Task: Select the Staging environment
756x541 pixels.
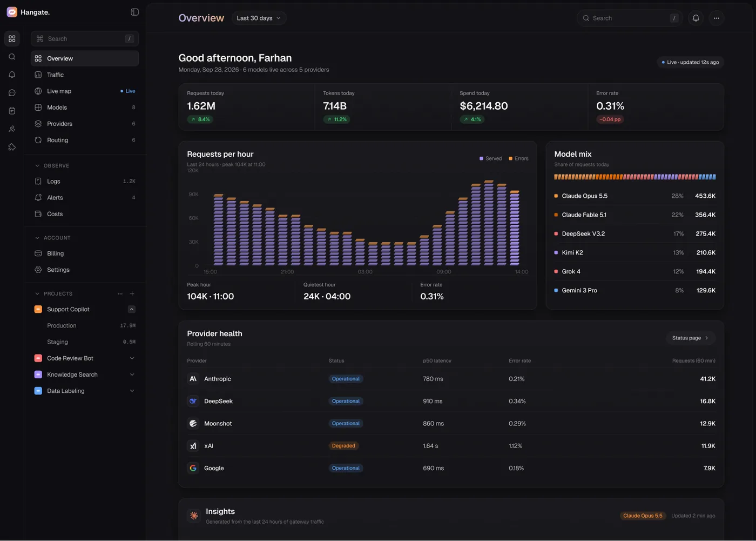Action: click(85, 342)
